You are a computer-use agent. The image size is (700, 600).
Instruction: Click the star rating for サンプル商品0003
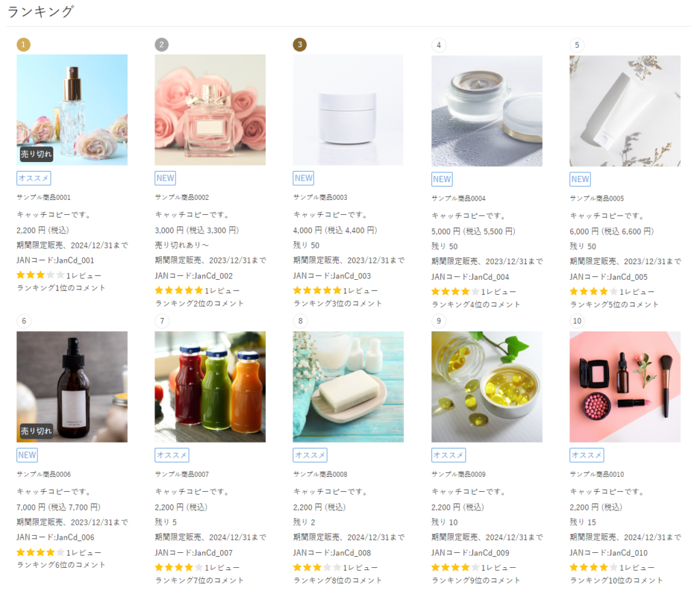(x=317, y=291)
